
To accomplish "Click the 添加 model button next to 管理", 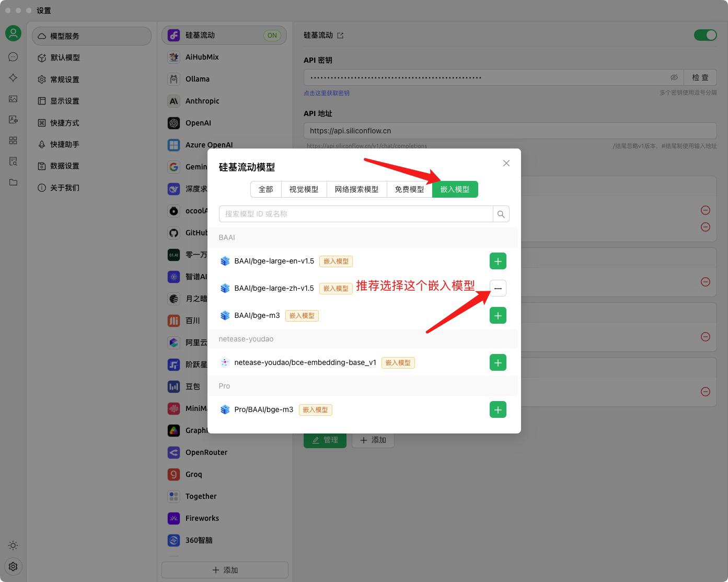I will [373, 440].
